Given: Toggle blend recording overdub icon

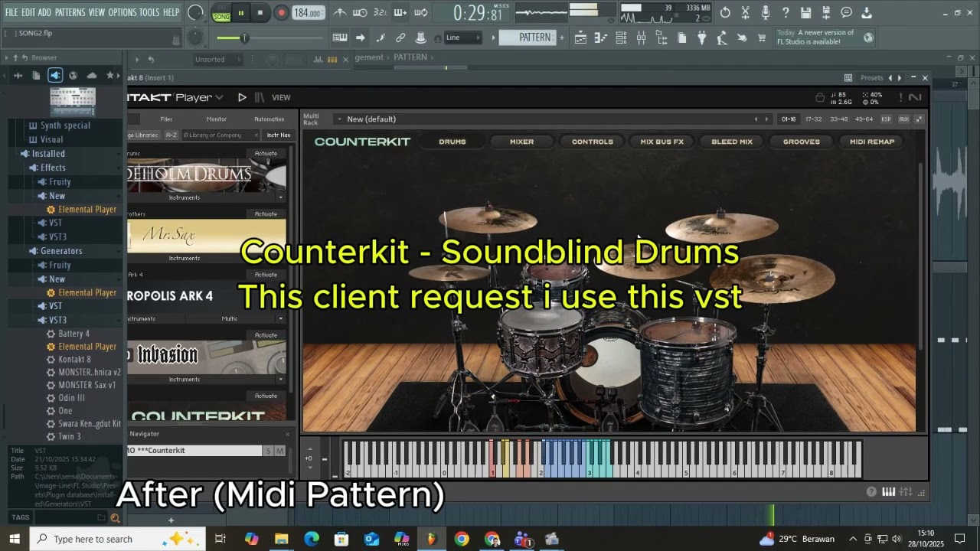Looking at the screenshot, I should click(400, 13).
